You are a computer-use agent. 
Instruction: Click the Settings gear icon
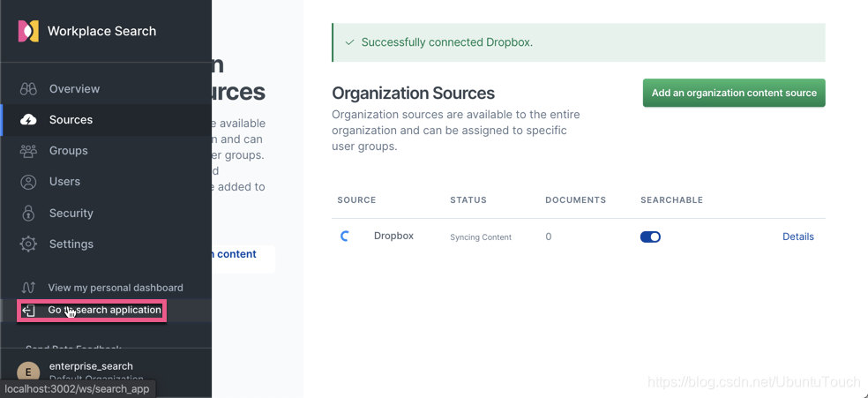pyautogui.click(x=28, y=244)
